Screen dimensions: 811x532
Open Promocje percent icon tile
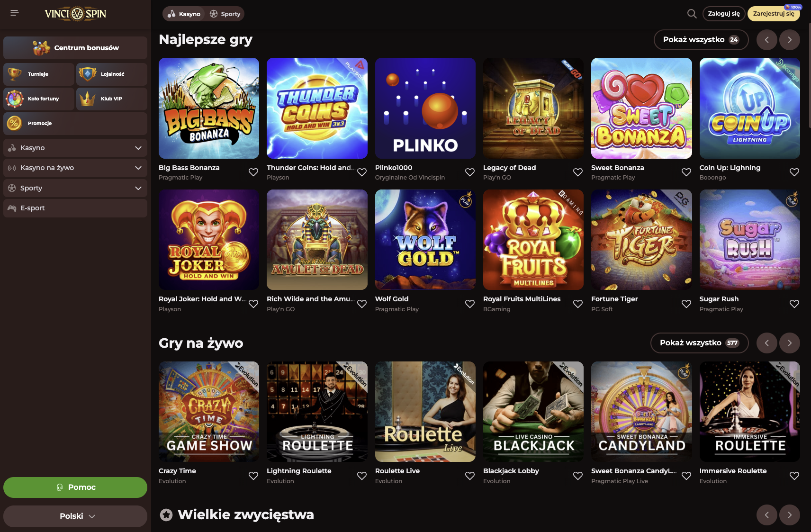pyautogui.click(x=75, y=123)
